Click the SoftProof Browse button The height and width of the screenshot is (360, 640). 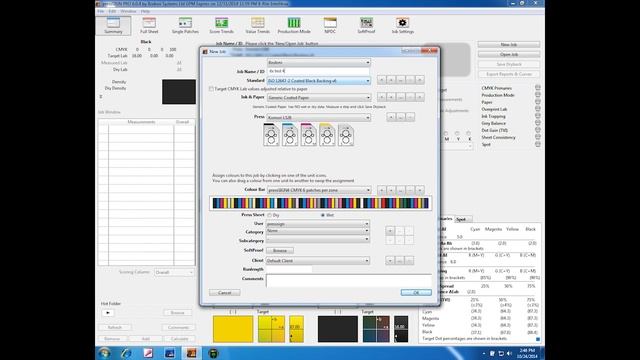[x=280, y=251]
